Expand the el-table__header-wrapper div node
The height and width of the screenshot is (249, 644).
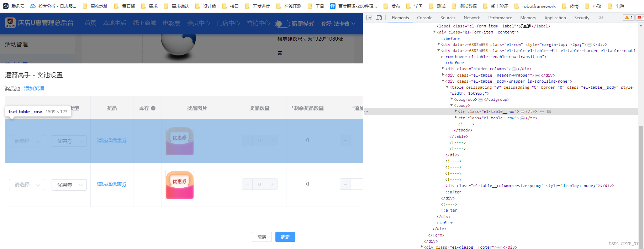(x=443, y=75)
